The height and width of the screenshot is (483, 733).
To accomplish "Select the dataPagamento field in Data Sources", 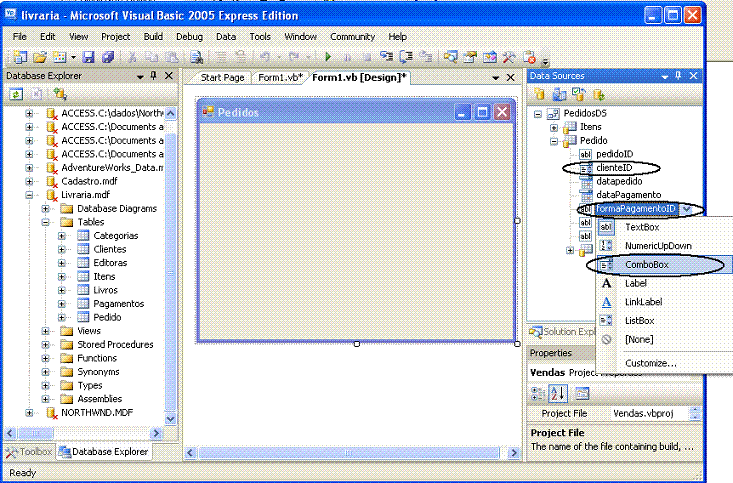I will click(x=628, y=195).
